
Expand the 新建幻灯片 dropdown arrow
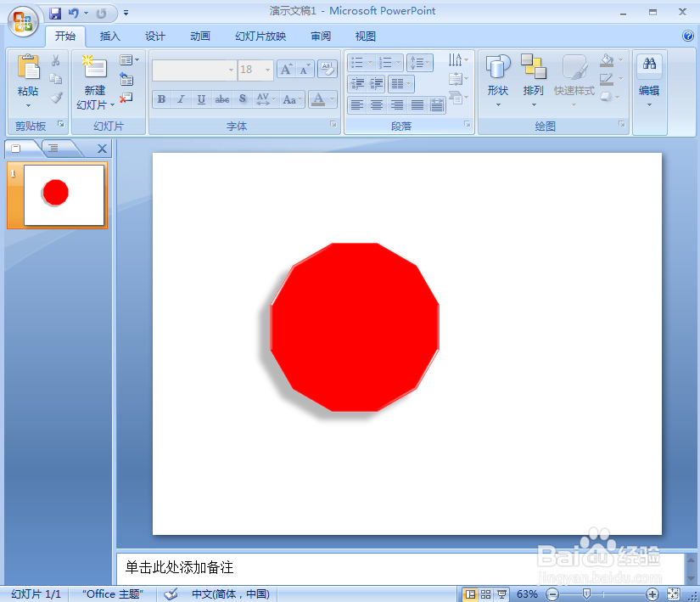tap(112, 105)
